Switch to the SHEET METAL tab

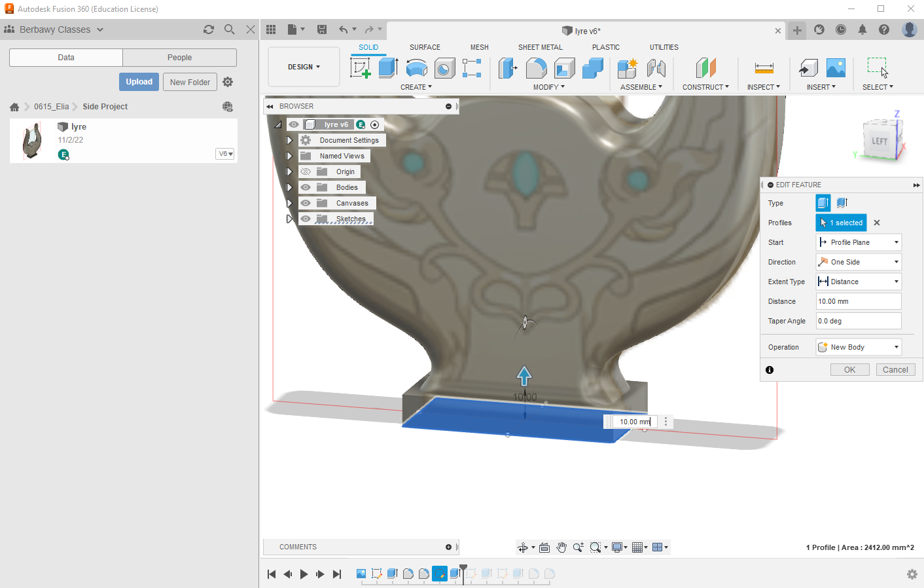(x=541, y=47)
